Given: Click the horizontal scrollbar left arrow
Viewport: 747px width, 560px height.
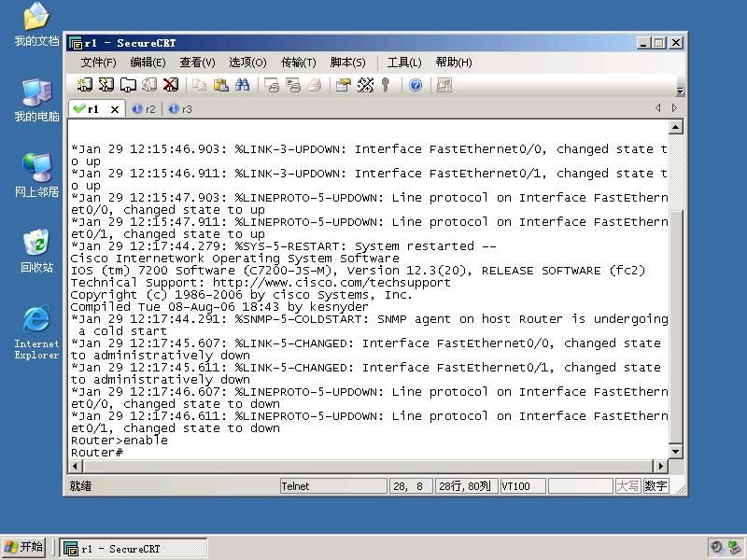Looking at the screenshot, I should tap(75, 466).
